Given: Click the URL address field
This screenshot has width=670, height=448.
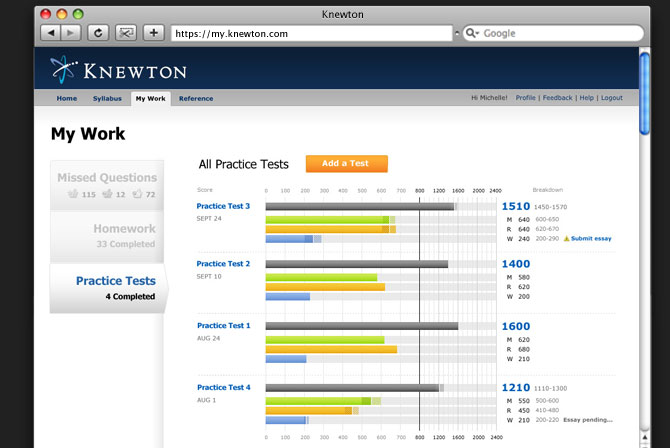Looking at the screenshot, I should click(x=310, y=33).
